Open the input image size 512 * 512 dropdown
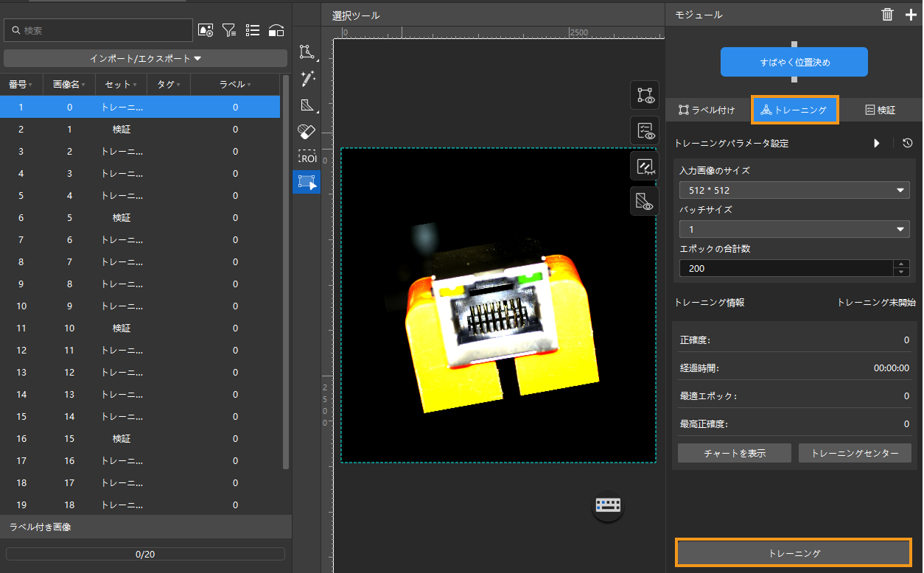924x573 pixels. click(x=794, y=190)
